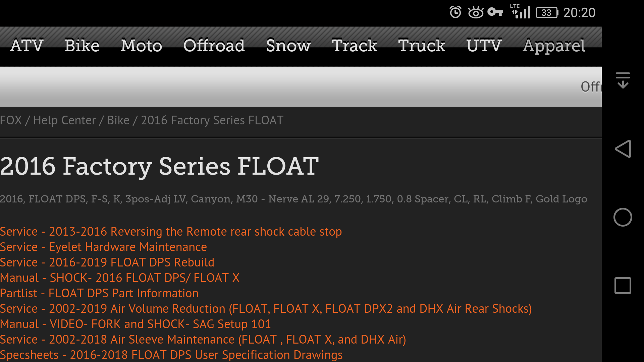Tap the VPN key status icon
This screenshot has height=362, width=644.
point(495,12)
